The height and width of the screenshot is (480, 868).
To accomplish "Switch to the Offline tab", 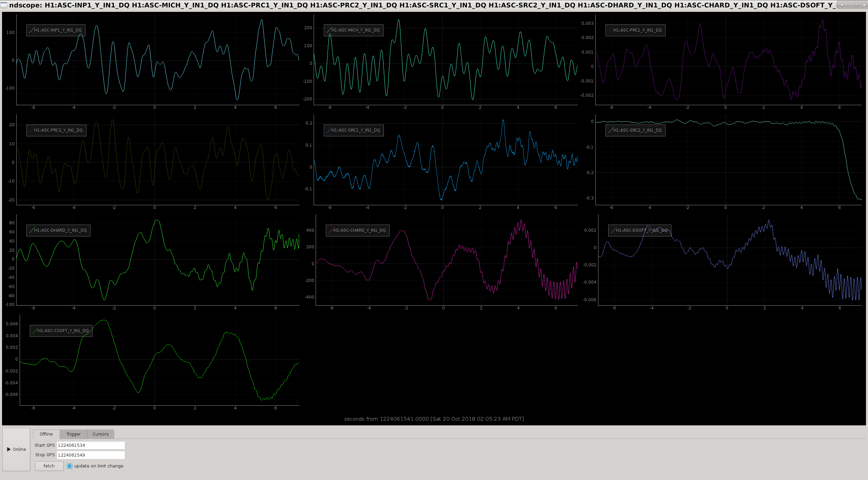I will (46, 434).
